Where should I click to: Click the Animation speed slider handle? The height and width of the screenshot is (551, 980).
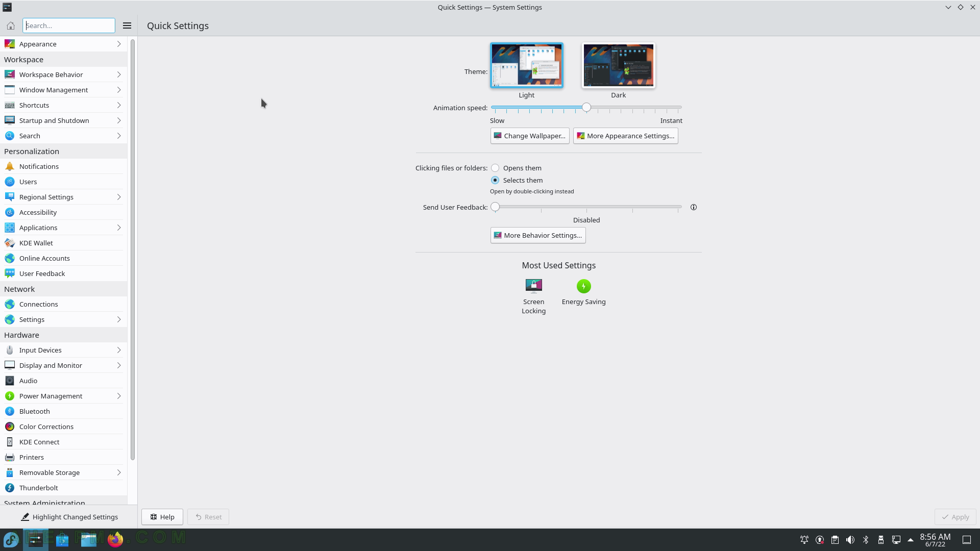pyautogui.click(x=586, y=107)
